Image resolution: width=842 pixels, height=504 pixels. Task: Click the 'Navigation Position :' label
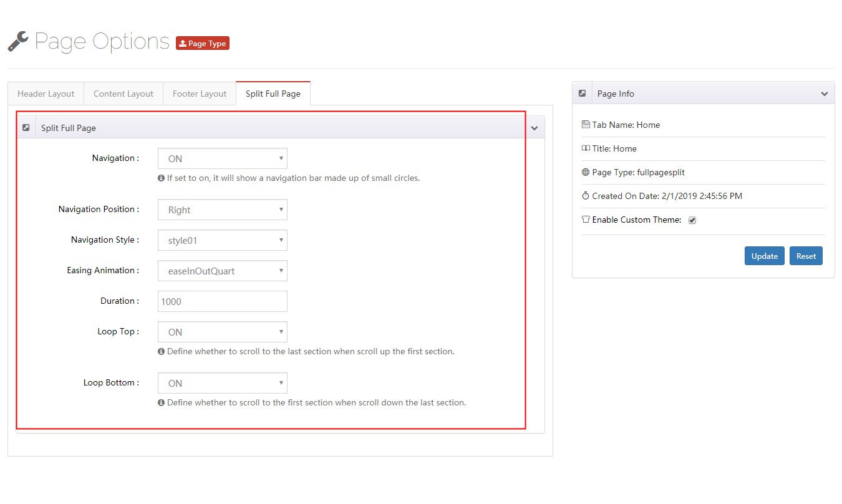pyautogui.click(x=99, y=209)
